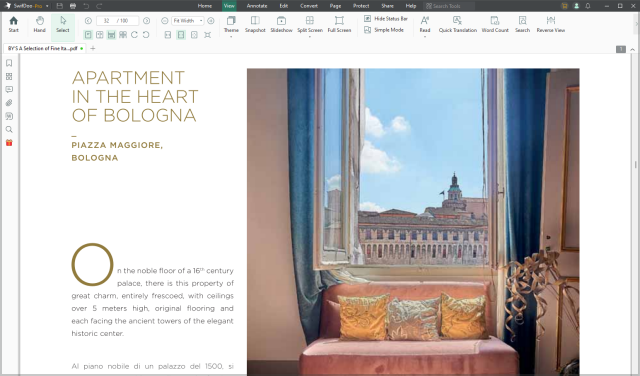Open the Word Count tool
Image resolution: width=640 pixels, height=376 pixels.
click(495, 24)
